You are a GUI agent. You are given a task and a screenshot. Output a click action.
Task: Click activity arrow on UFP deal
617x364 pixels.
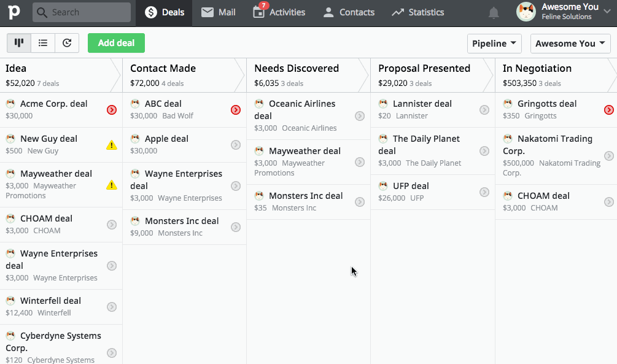point(484,192)
